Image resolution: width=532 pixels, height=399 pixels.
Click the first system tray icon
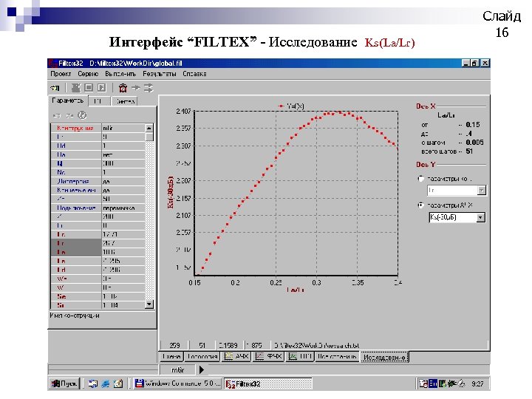[423, 383]
